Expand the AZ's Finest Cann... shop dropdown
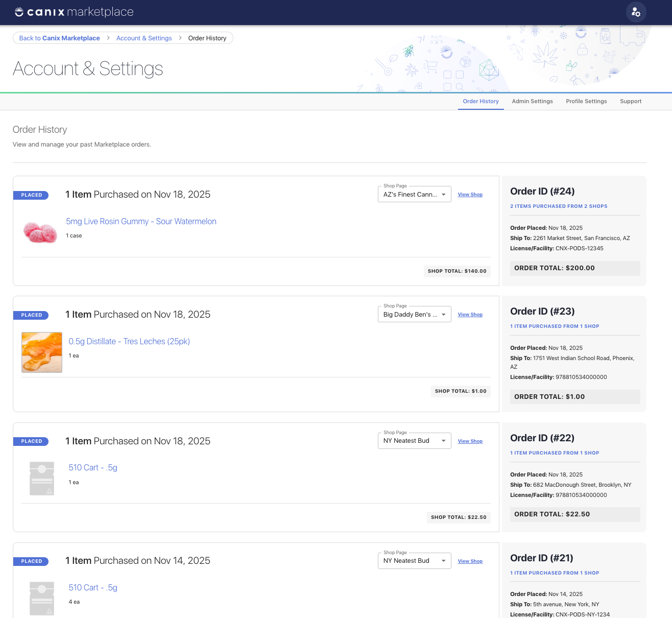This screenshot has width=672, height=618. (x=414, y=195)
